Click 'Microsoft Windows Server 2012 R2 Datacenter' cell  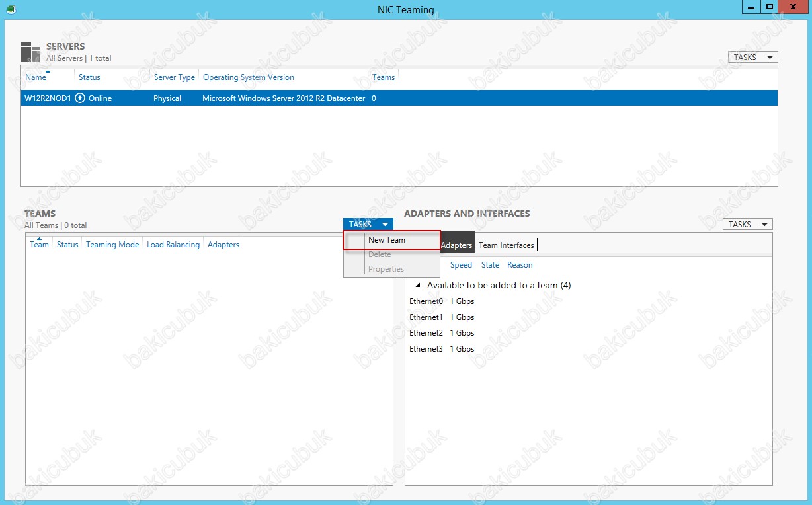tap(284, 98)
